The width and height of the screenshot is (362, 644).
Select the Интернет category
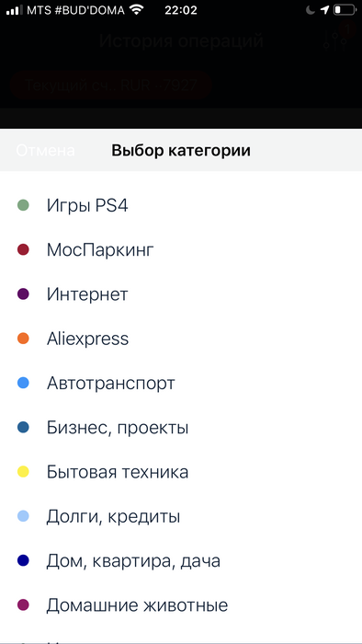pyautogui.click(x=181, y=294)
